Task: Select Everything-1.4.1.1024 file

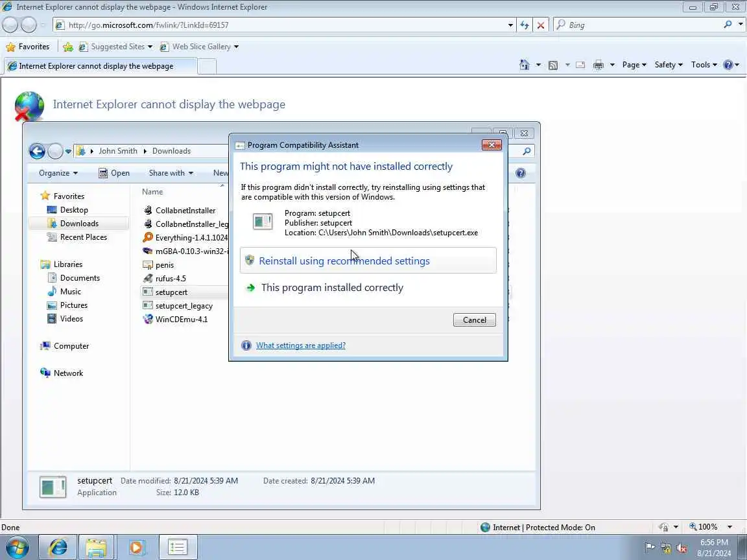Action: 185,238
